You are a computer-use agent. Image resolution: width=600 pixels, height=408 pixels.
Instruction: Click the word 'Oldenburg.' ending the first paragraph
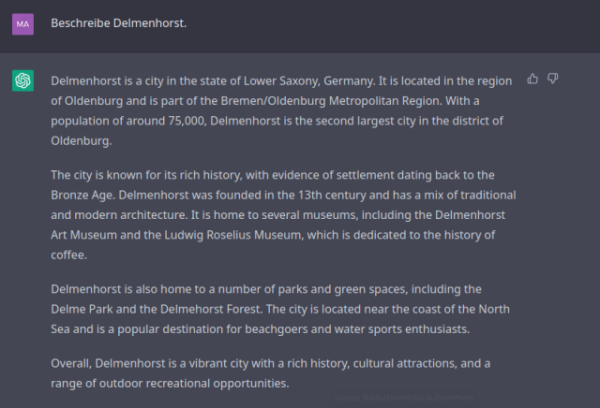coord(82,141)
